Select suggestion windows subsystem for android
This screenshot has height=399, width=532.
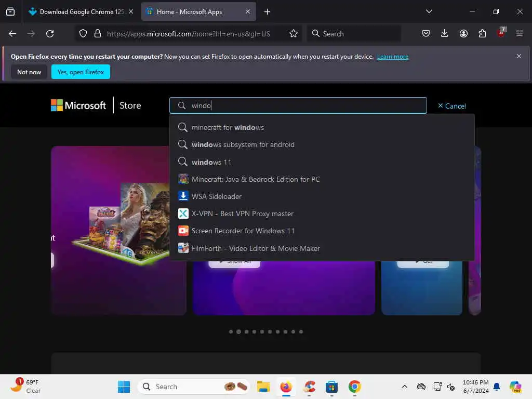[322, 144]
